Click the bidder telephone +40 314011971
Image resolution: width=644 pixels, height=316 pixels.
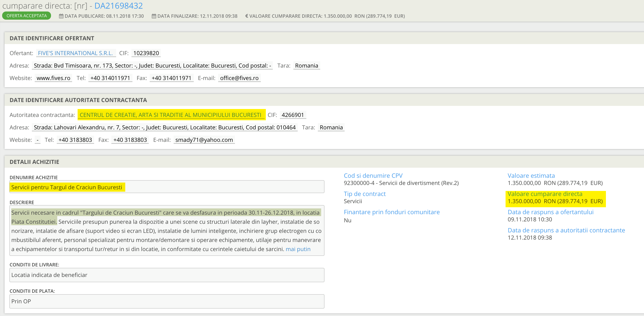tap(110, 78)
